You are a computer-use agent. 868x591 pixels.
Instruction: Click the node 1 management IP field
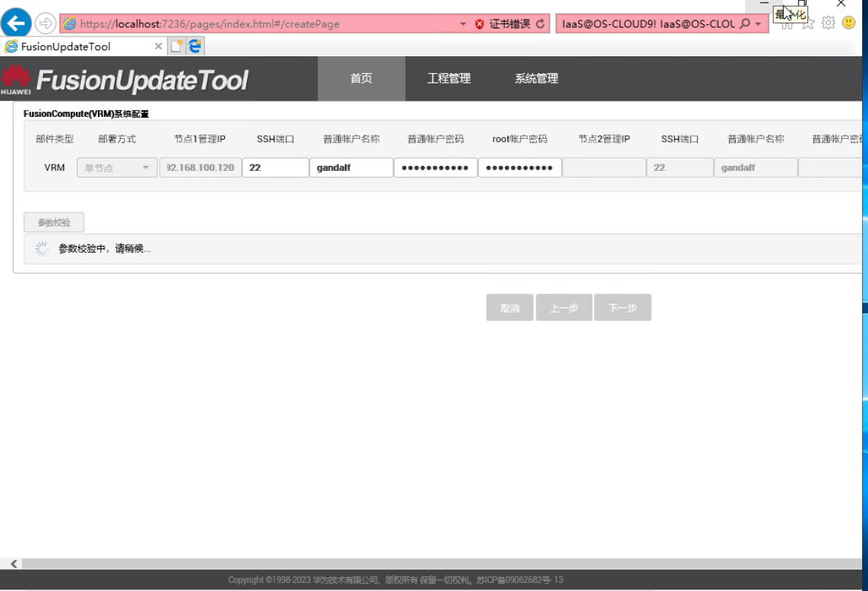tap(200, 168)
